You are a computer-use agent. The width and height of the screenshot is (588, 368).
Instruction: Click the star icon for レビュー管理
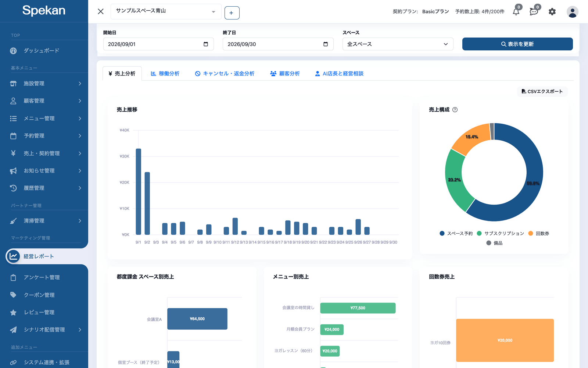pyautogui.click(x=13, y=312)
